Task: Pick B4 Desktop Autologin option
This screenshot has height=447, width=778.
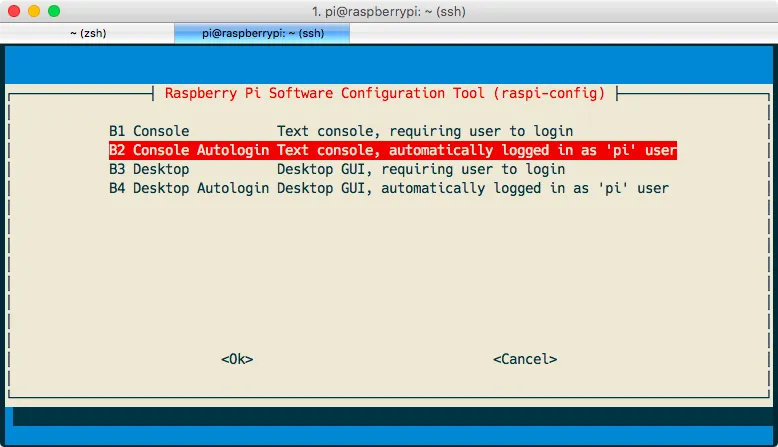Action: pos(389,189)
